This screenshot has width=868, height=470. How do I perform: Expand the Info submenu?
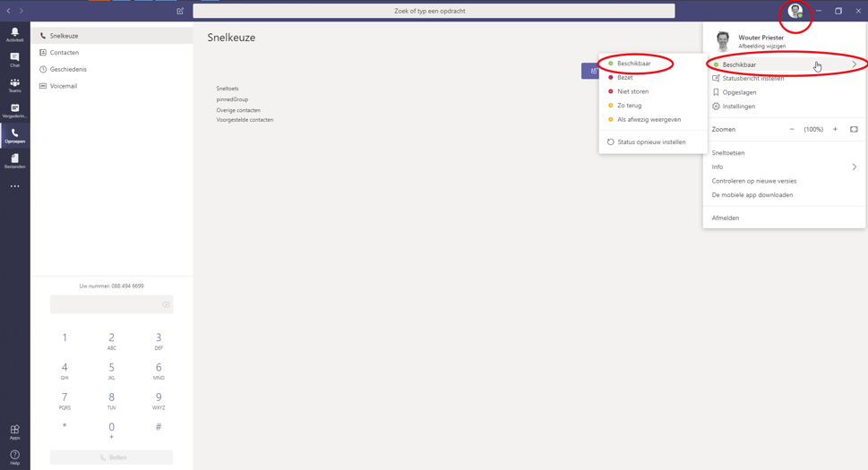(x=784, y=167)
